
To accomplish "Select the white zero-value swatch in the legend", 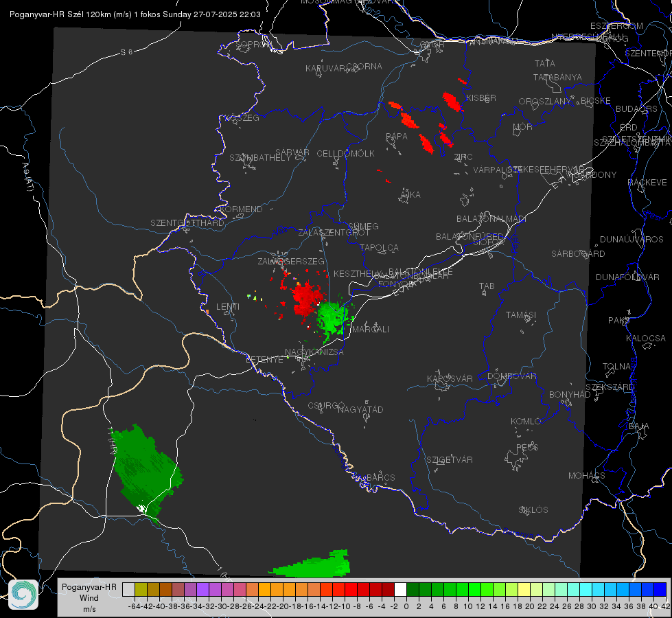I will pos(400,589).
